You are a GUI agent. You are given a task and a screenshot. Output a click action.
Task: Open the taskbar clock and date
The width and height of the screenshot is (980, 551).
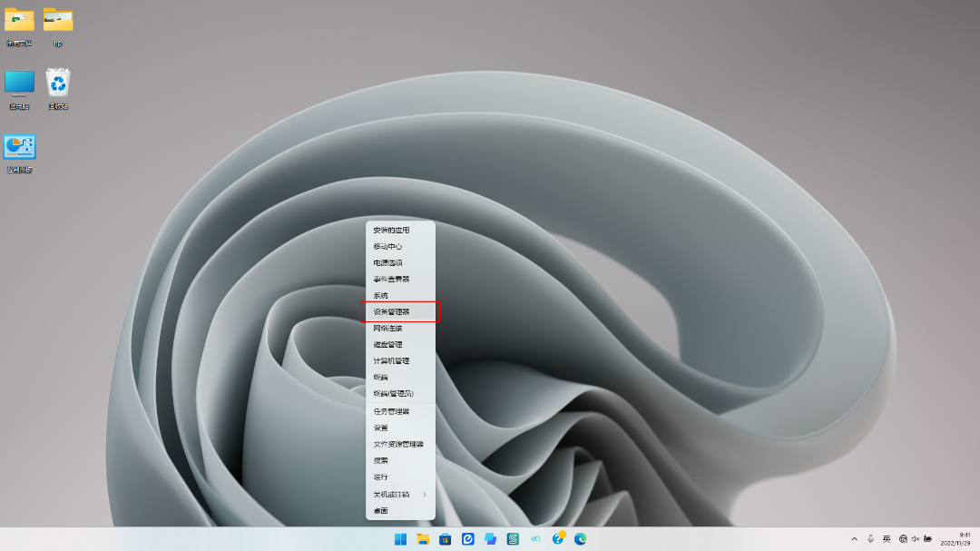coord(955,539)
